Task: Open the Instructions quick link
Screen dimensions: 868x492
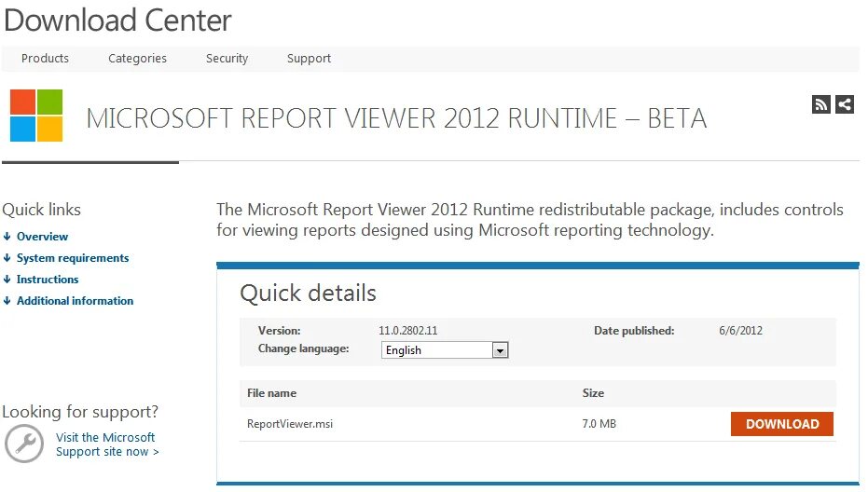Action: tap(48, 280)
